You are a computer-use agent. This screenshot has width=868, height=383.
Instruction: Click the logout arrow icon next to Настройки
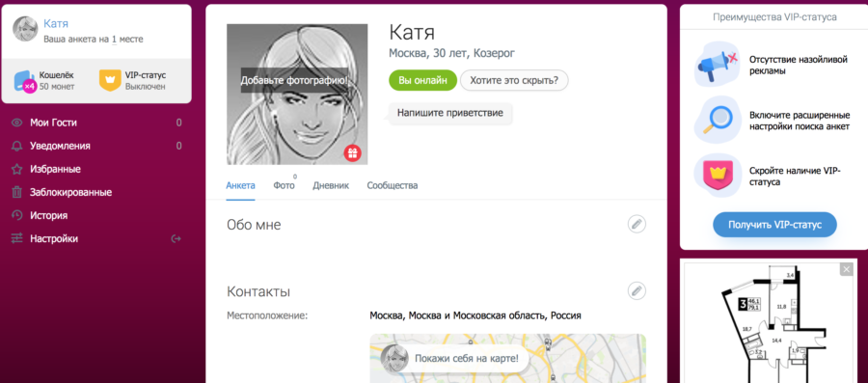point(176,239)
